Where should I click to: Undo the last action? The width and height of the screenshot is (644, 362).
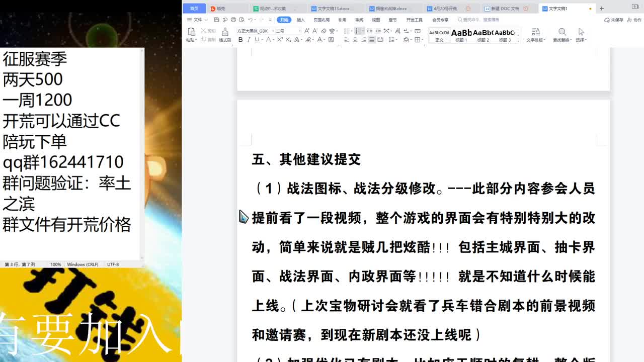[x=250, y=20]
